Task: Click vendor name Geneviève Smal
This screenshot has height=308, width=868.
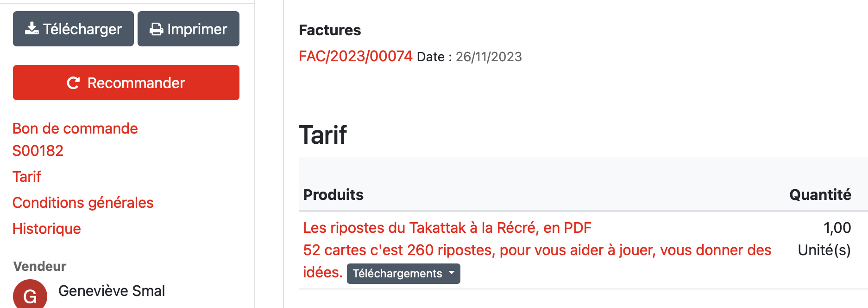Action: tap(112, 291)
